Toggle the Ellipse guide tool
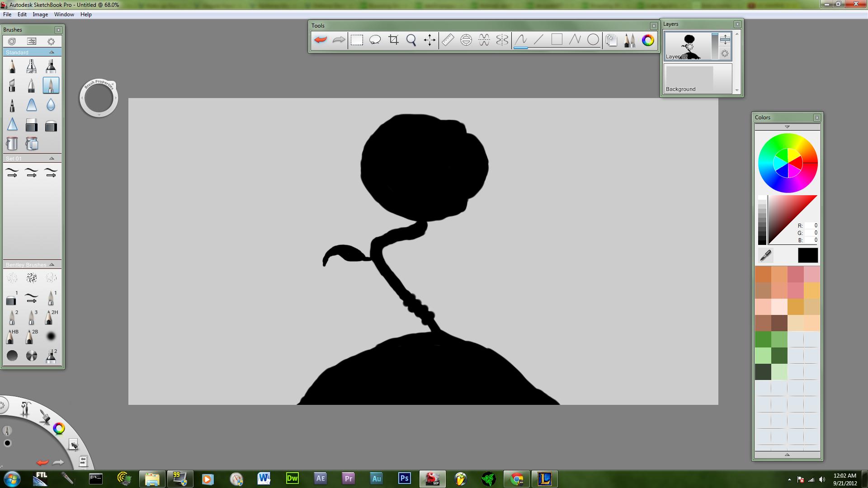868x488 pixels. (466, 40)
